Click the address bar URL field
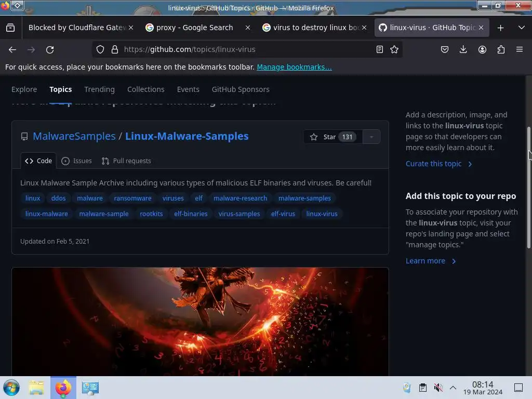 248,49
